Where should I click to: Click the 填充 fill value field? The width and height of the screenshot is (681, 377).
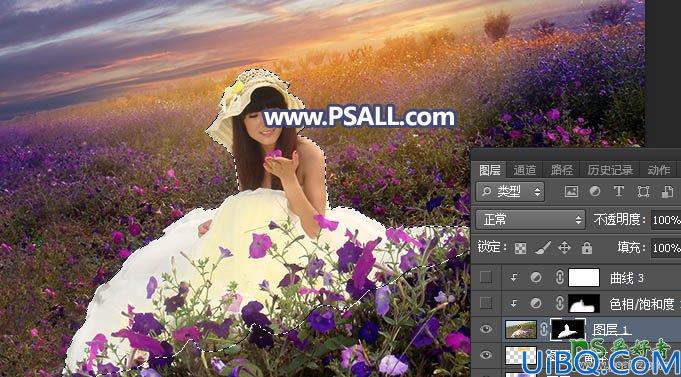tap(666, 248)
